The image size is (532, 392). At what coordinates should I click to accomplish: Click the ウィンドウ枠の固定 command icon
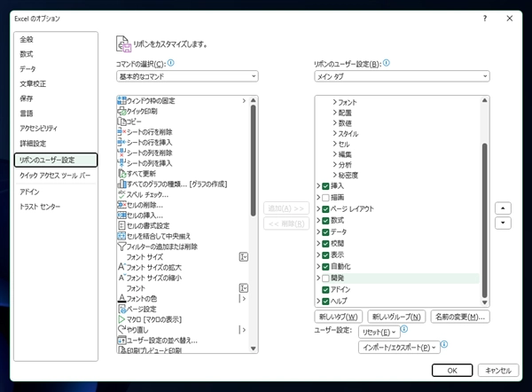[x=121, y=100]
